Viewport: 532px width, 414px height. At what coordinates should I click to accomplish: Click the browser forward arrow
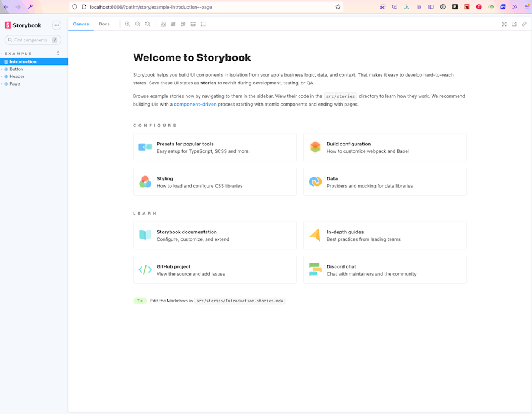[x=18, y=6]
